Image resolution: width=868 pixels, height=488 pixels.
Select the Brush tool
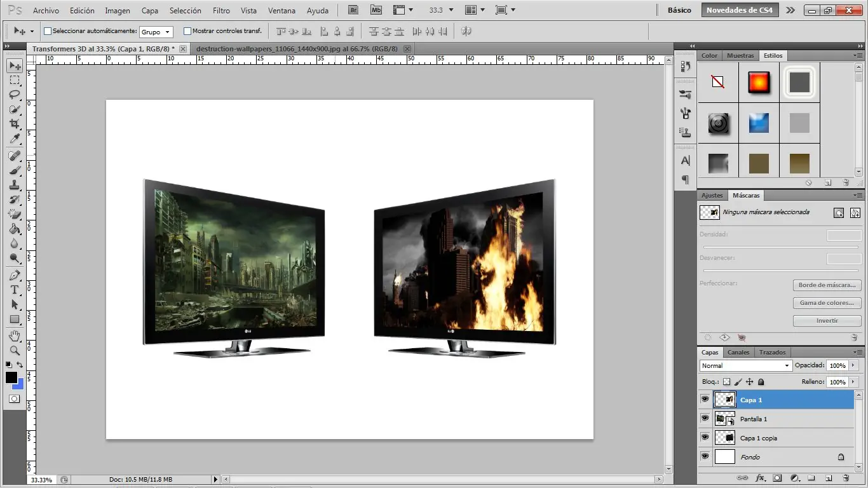[15, 170]
